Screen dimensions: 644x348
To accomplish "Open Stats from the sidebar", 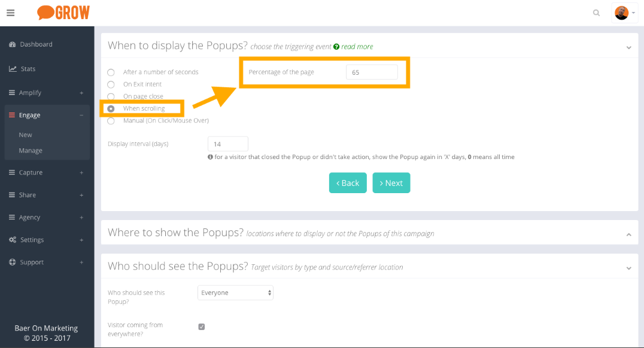I will click(28, 69).
